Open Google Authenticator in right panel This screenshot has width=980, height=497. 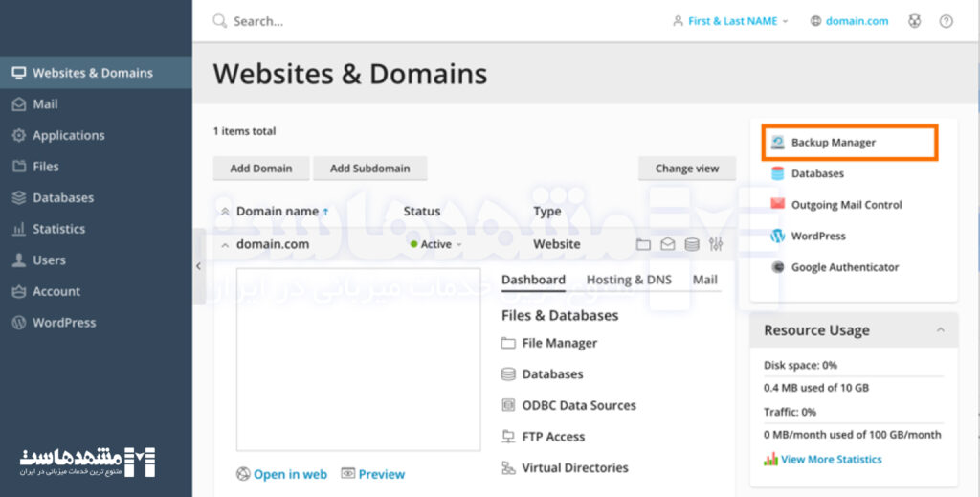[x=844, y=267]
